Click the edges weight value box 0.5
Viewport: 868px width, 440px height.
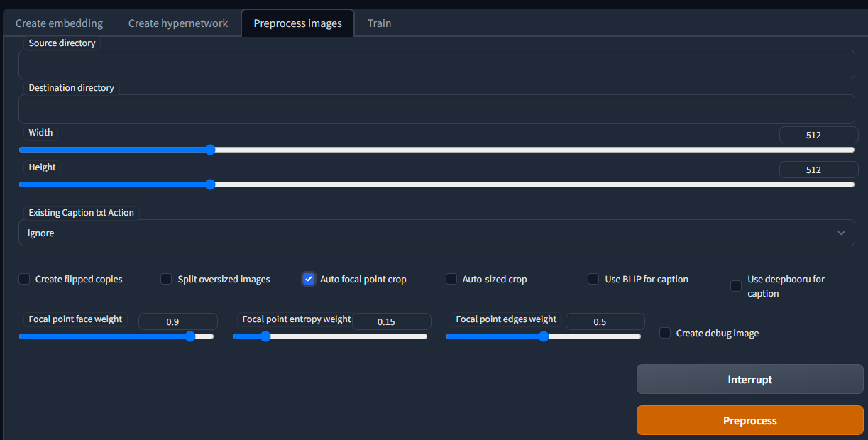[x=605, y=321]
